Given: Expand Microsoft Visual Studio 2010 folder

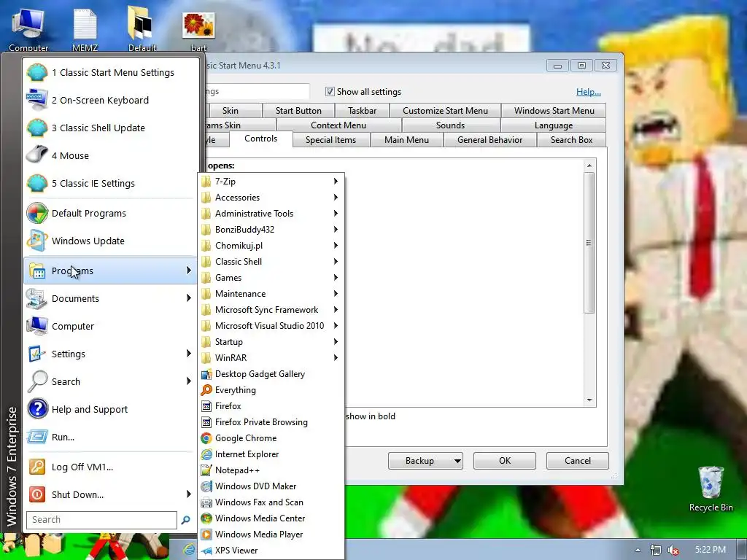Looking at the screenshot, I should click(x=271, y=326).
